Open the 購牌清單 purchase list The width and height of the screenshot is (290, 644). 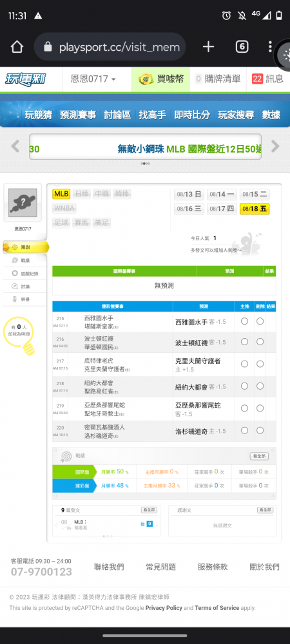pos(218,79)
